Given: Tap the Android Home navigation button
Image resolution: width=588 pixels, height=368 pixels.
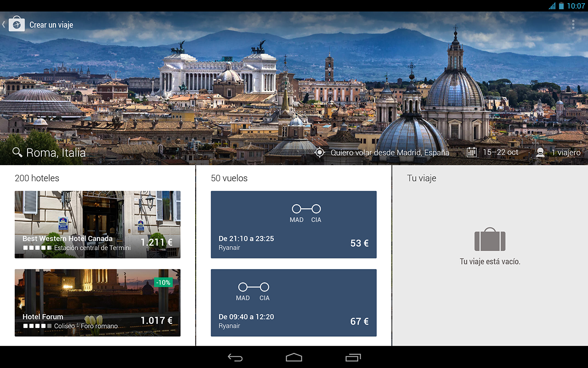Looking at the screenshot, I should click(x=294, y=357).
